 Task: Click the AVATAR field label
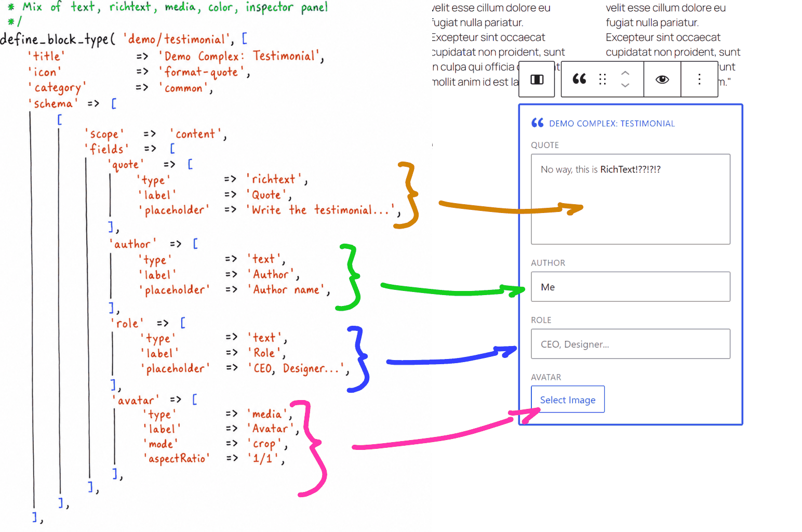[x=546, y=377]
